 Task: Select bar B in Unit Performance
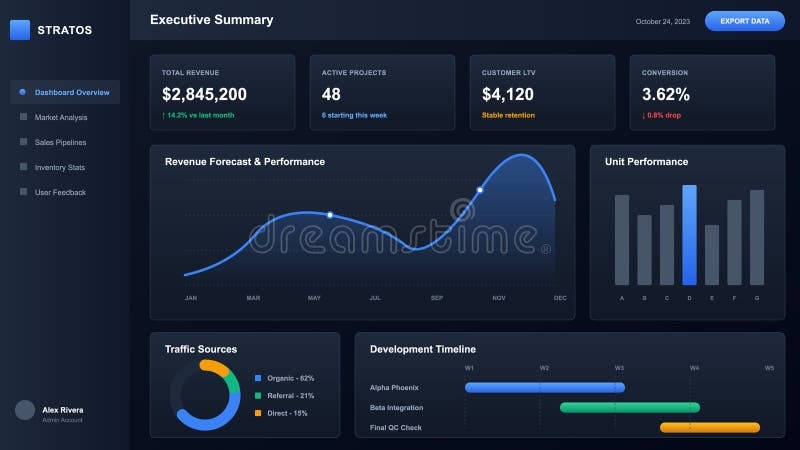[x=644, y=250]
